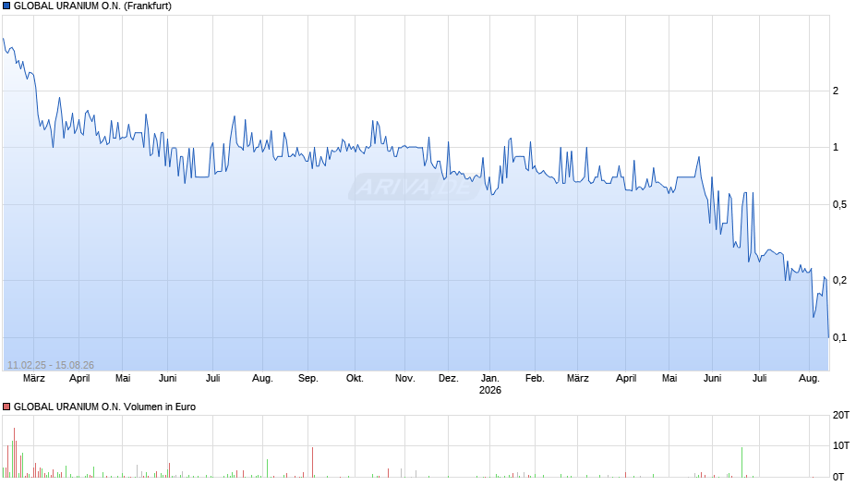Screen dimensions: 868x486
Task: Click the blue GLOBAL URANIUM legend square
Action: 6,6
